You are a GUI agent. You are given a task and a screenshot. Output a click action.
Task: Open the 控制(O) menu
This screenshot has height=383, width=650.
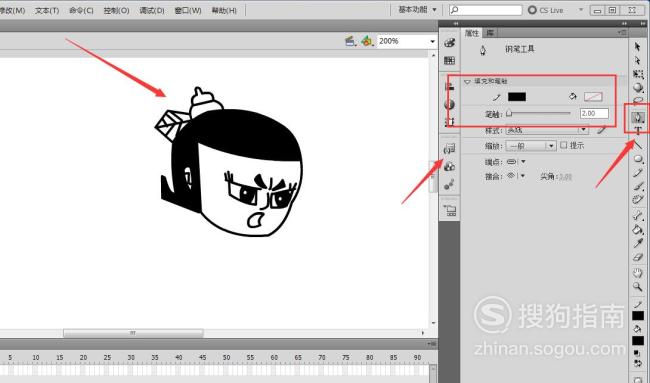coord(116,10)
